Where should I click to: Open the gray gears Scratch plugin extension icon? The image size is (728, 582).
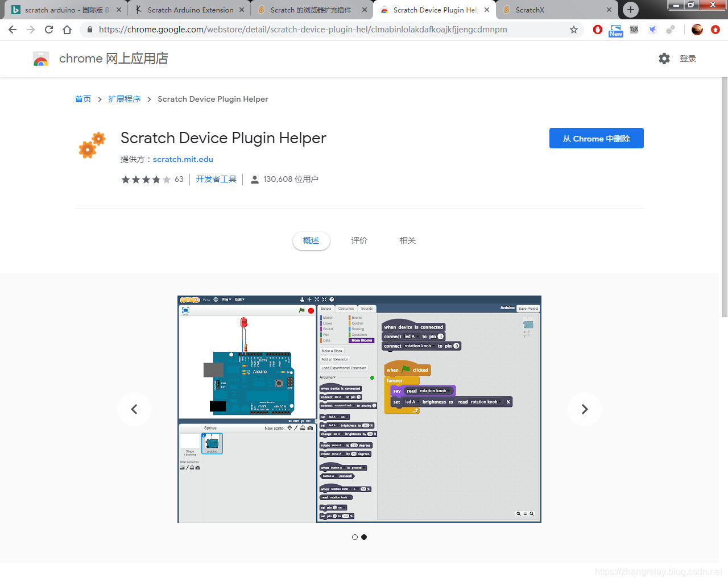point(671,30)
